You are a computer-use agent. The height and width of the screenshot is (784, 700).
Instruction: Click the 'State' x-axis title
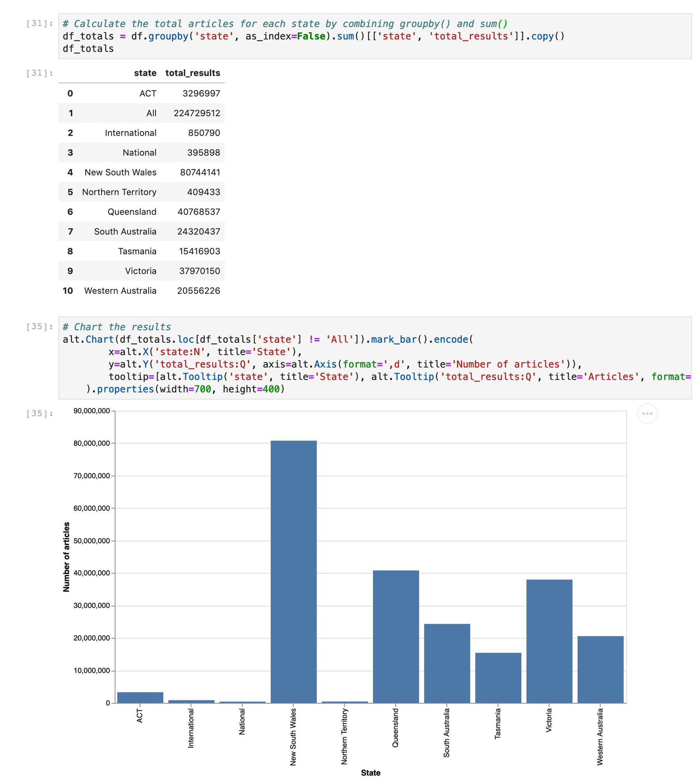pos(371,773)
